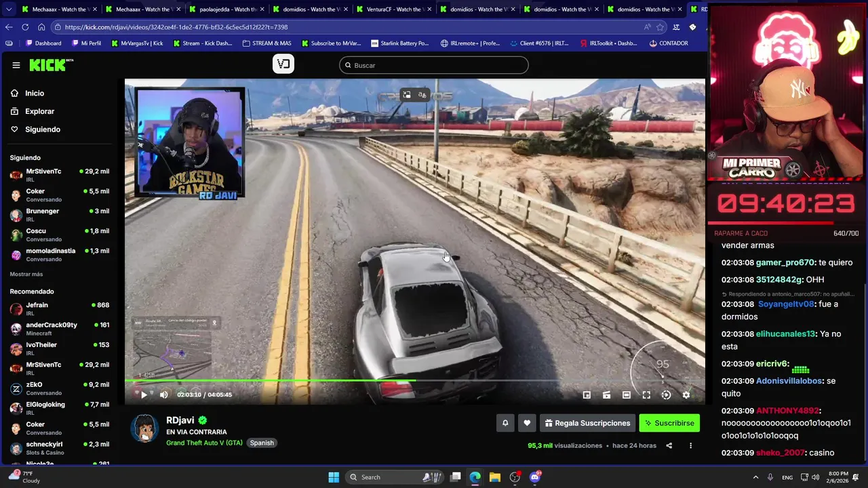Open video player settings gear

point(686,395)
